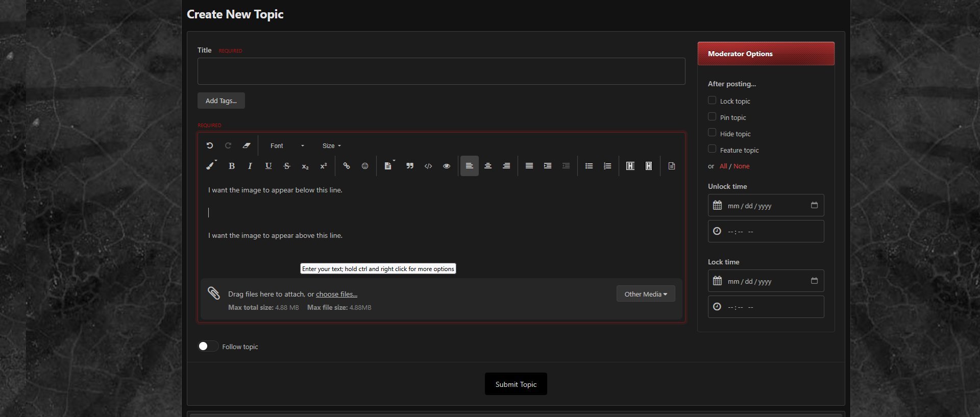Insert a code block

coord(428,166)
